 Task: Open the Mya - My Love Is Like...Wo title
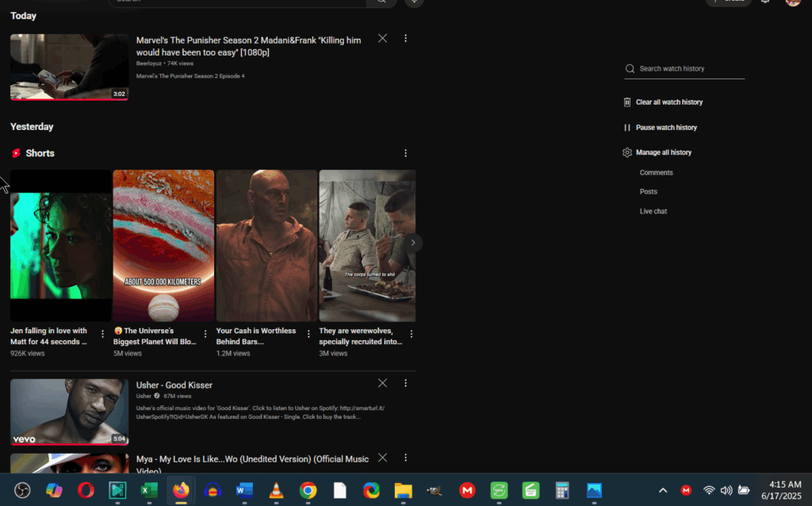[x=252, y=464]
